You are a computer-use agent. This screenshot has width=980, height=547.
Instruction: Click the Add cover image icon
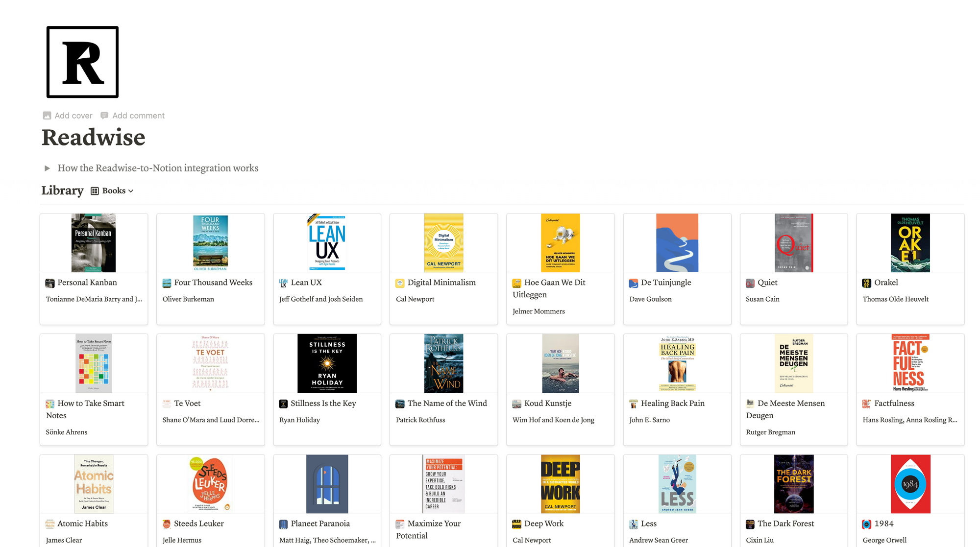[47, 116]
